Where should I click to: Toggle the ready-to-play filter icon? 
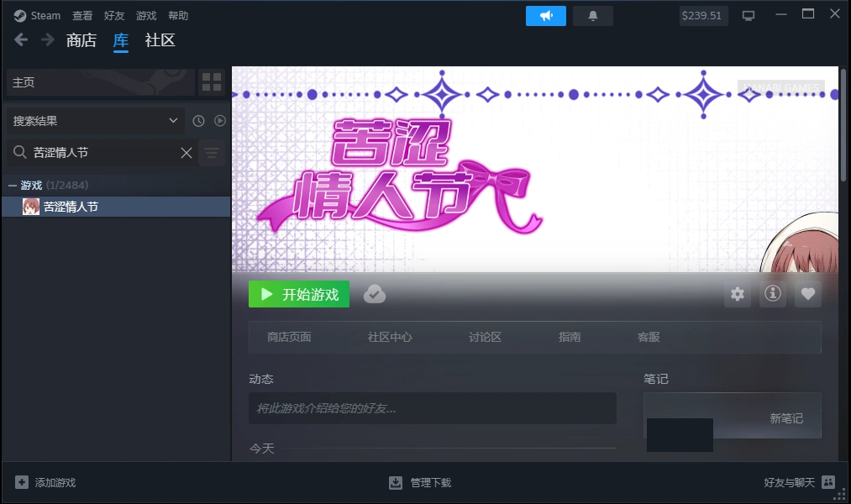point(220,121)
